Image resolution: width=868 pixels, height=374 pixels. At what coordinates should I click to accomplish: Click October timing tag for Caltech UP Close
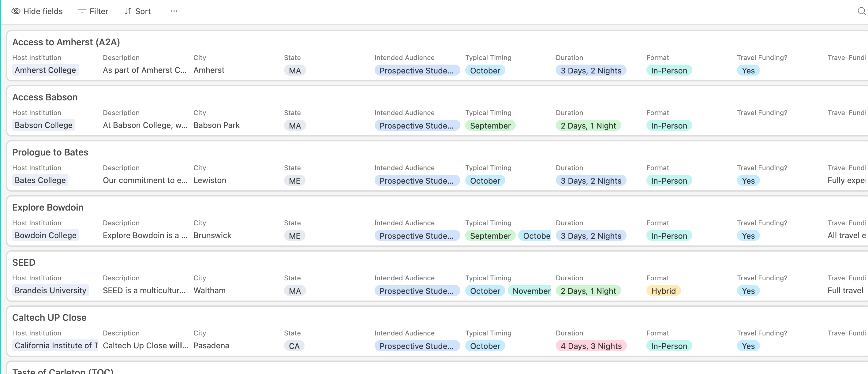pyautogui.click(x=485, y=346)
